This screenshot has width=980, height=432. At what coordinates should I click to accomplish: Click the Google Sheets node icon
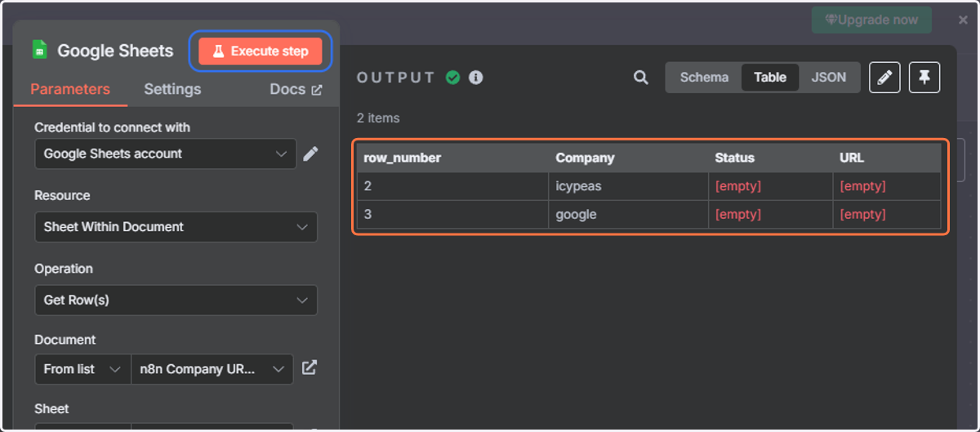coord(39,51)
